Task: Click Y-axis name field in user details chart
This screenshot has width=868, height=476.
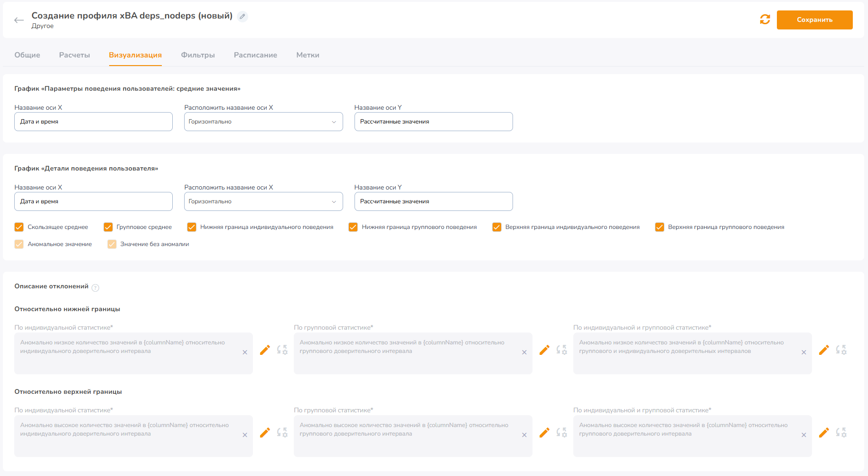Action: click(433, 201)
